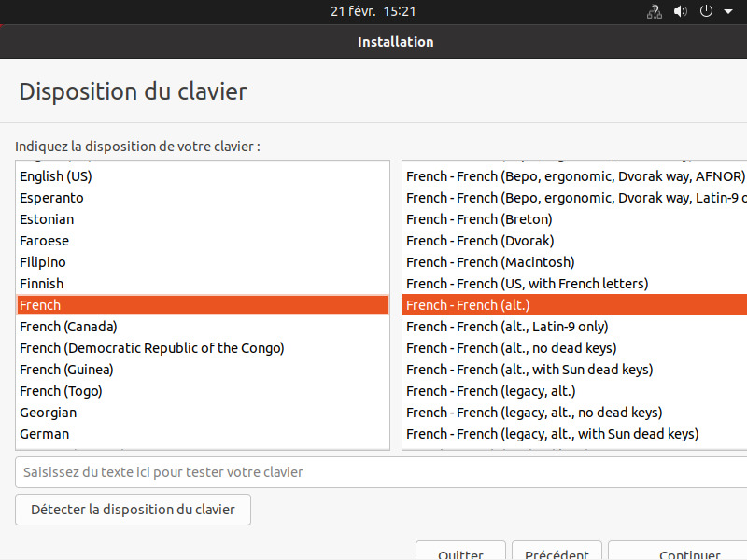This screenshot has height=560, width=747.
Task: Choose French - French (Breton) variant
Action: pos(479,219)
